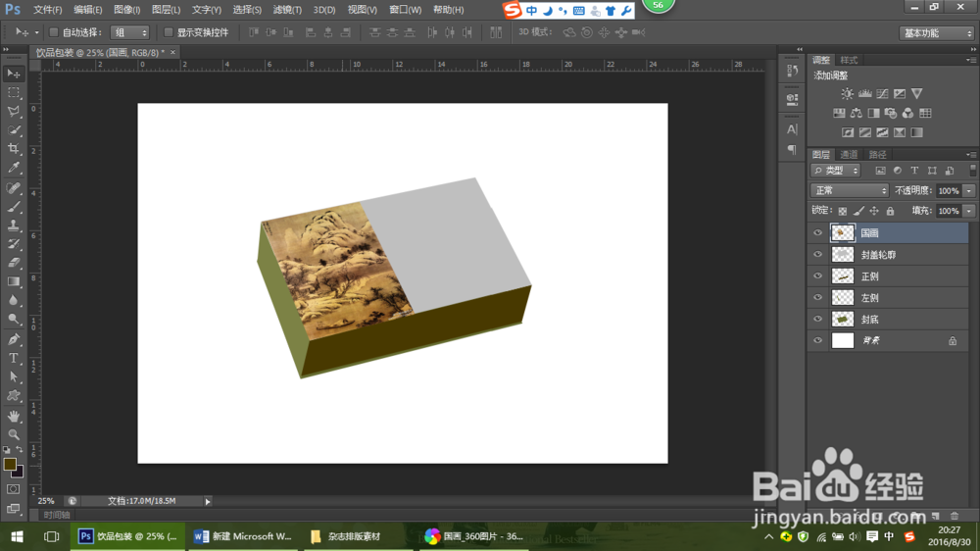The height and width of the screenshot is (551, 980).
Task: Add Photo Filter adjustment
Action: [891, 113]
